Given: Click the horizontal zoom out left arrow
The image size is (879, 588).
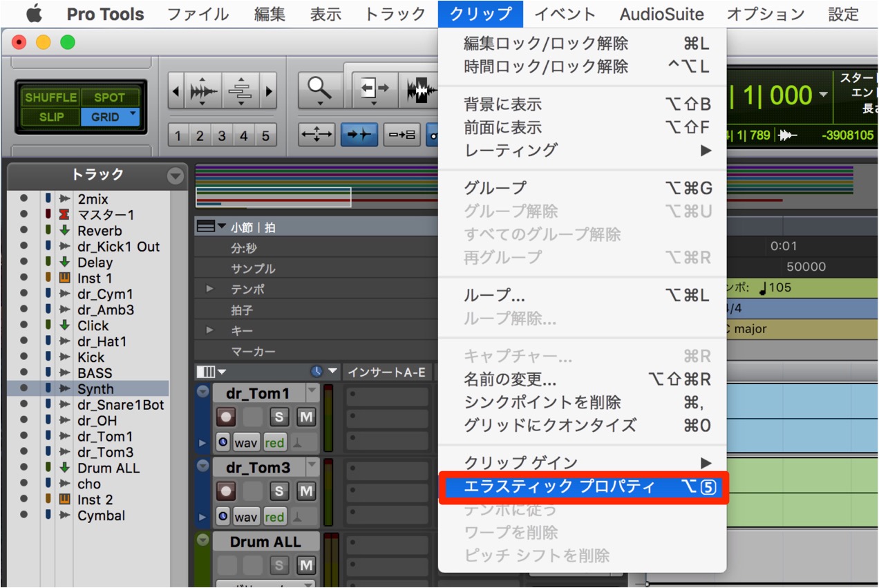Looking at the screenshot, I should click(175, 91).
